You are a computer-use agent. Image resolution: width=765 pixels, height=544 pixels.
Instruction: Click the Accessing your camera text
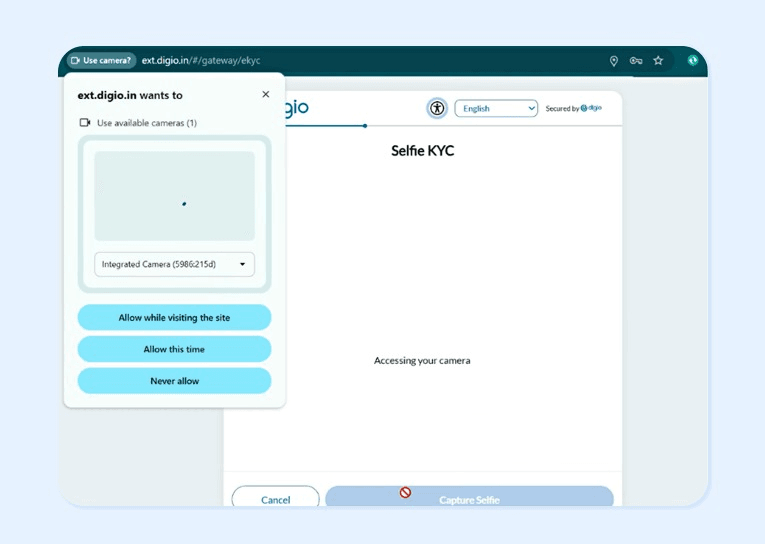pos(422,361)
